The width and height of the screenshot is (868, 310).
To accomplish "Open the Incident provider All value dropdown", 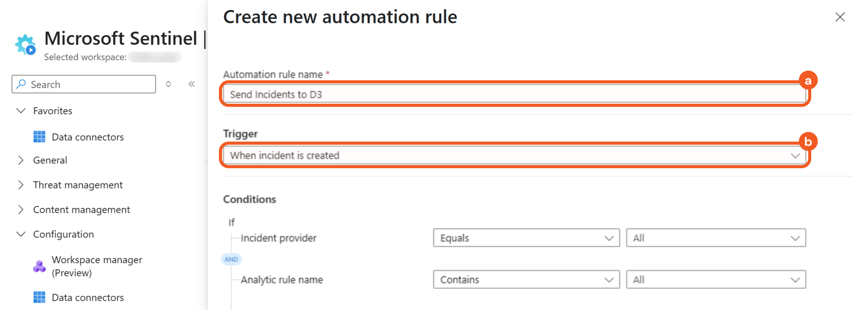I will pos(715,238).
